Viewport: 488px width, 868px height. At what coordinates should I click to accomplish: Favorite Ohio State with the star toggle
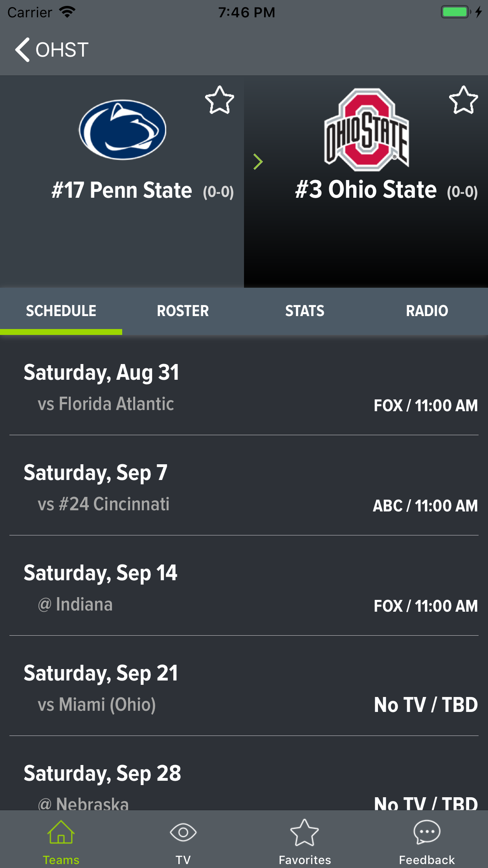point(463,100)
